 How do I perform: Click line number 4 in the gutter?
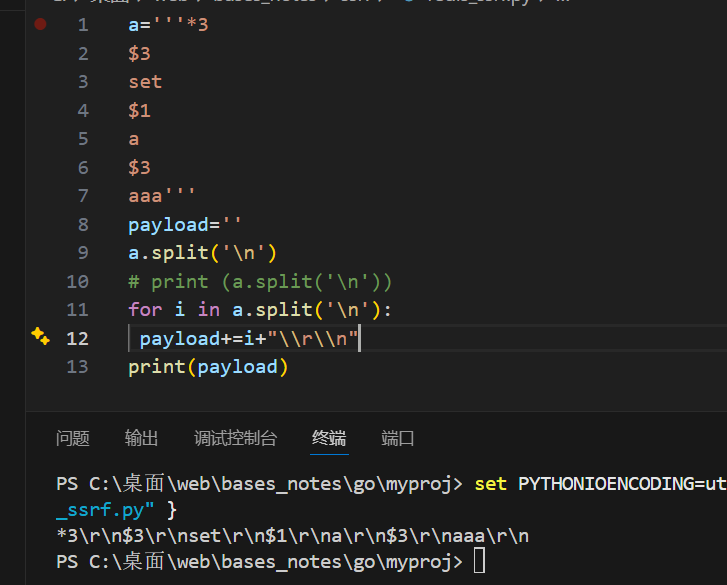tap(83, 111)
